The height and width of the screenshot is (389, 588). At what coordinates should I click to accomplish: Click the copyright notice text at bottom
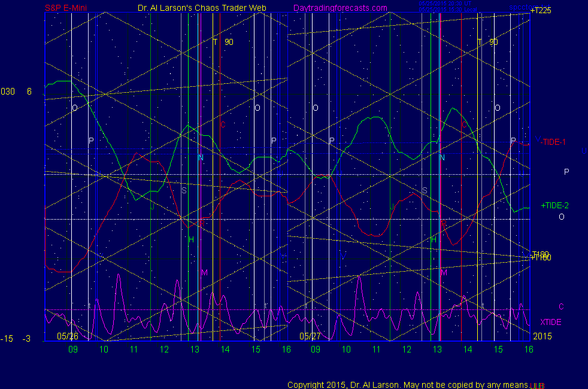pos(407,384)
